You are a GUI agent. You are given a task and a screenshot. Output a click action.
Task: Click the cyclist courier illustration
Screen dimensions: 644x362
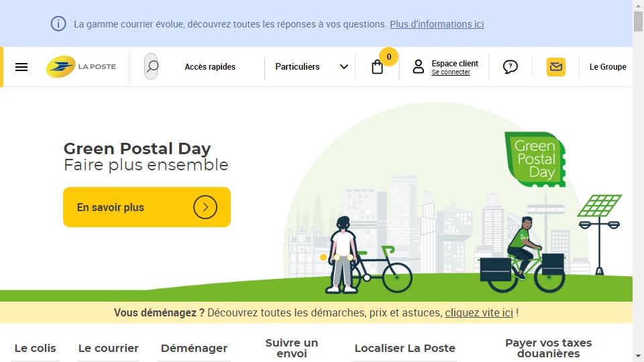coord(522,255)
